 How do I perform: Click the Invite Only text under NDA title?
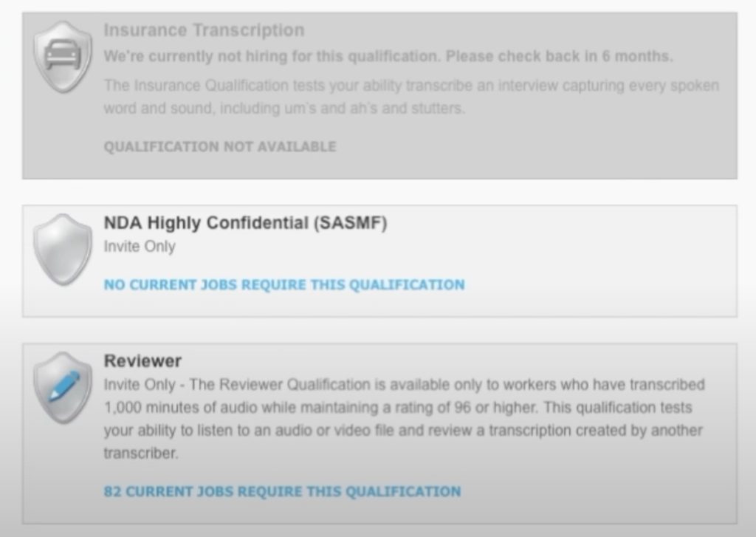tap(140, 247)
